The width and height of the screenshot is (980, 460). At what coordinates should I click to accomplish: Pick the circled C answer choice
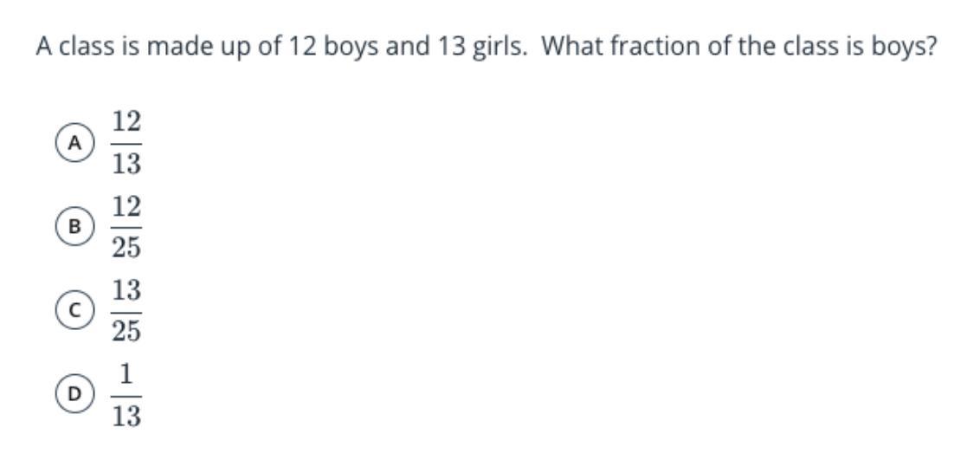click(x=74, y=311)
